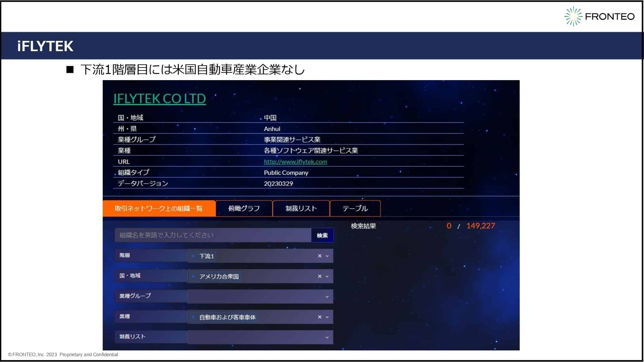Screen dimensions: 644x362
Task: Expand the 業種 dropdown arrow
Action: 327,318
